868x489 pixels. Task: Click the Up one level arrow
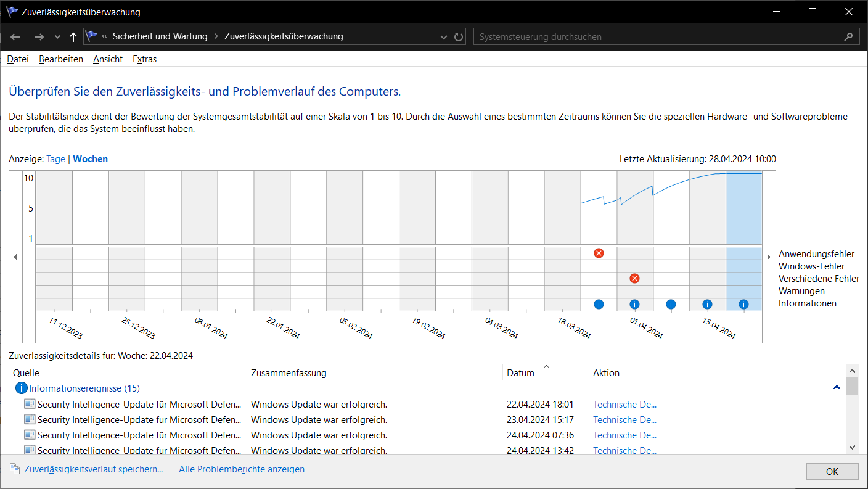pyautogui.click(x=73, y=37)
